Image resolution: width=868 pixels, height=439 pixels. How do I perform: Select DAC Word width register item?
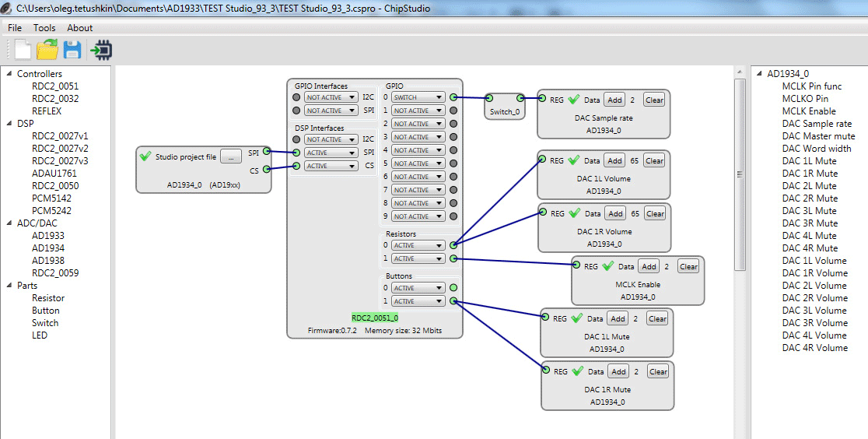click(x=817, y=148)
